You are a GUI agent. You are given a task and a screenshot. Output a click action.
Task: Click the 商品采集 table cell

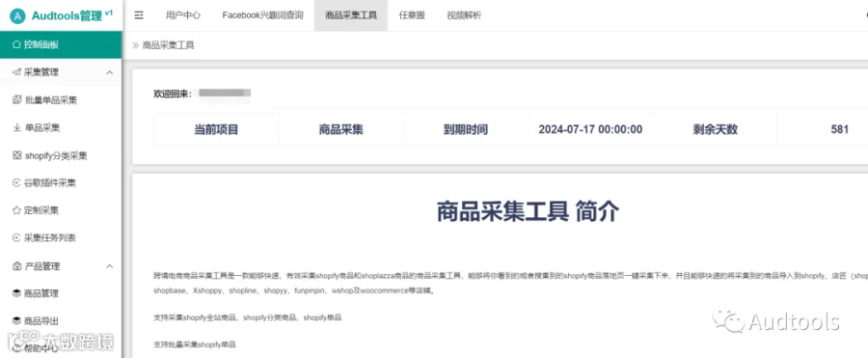coord(341,130)
